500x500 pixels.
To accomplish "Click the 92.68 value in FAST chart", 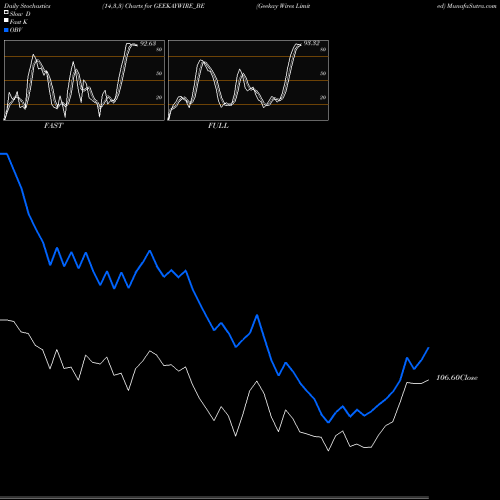I will (148, 44).
